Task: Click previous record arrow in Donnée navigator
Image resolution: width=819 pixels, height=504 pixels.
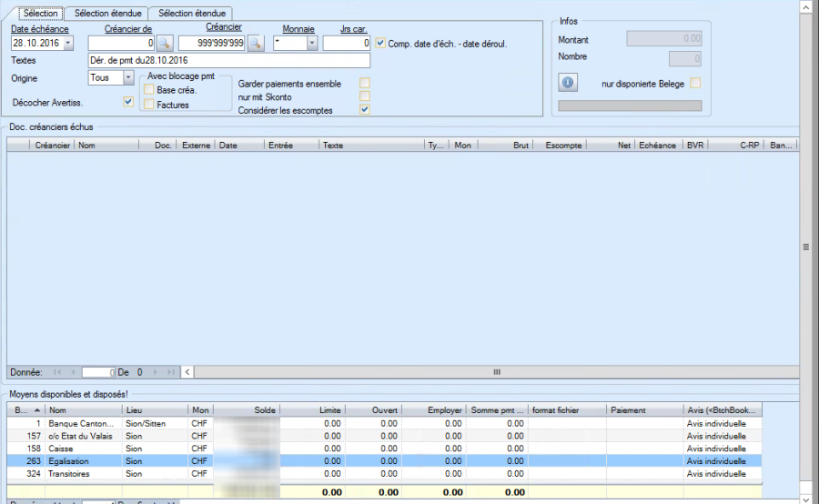Action: 72,372
